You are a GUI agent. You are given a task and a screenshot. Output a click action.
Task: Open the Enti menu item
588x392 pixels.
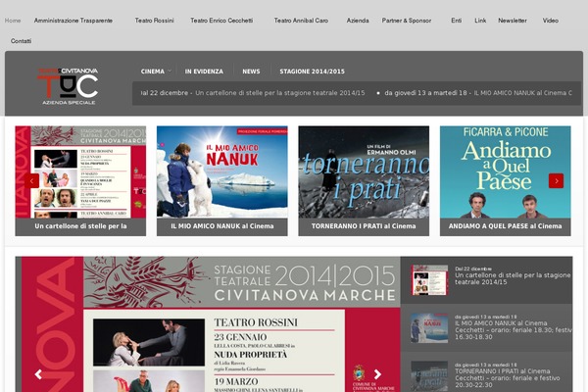456,21
